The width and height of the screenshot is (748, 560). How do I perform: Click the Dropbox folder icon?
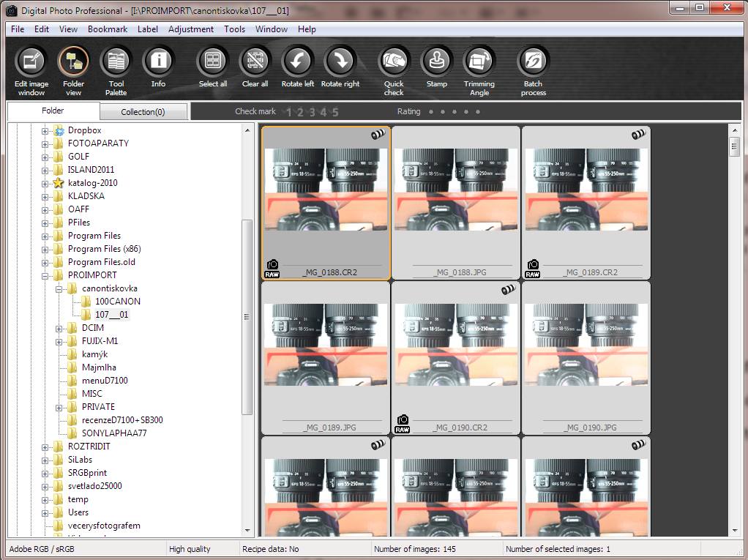coord(59,130)
